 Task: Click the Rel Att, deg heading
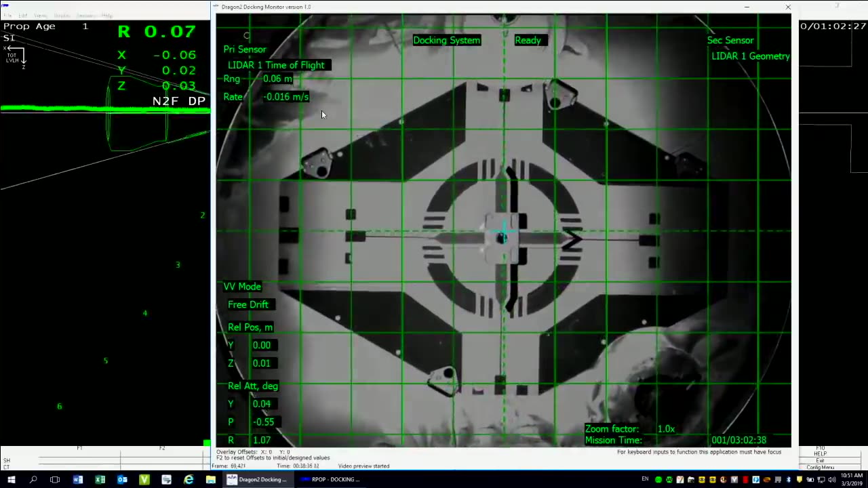click(253, 386)
